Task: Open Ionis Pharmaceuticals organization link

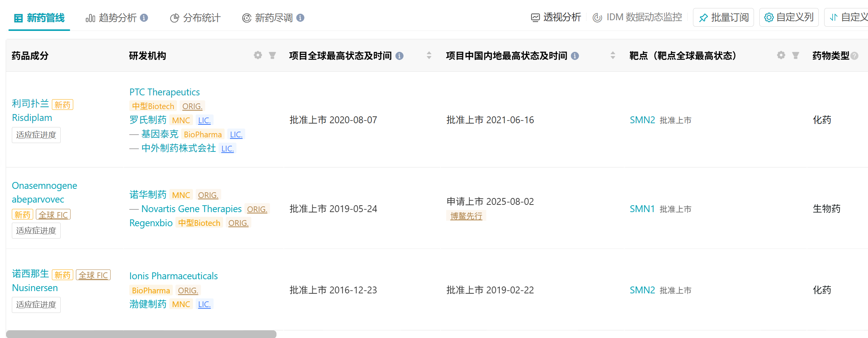Action: tap(174, 276)
